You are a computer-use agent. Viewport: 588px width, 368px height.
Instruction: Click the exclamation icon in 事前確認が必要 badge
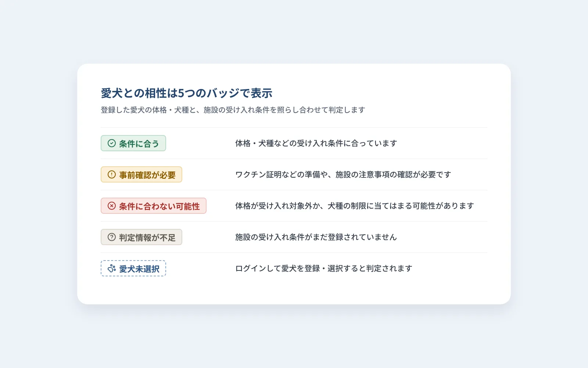click(112, 174)
